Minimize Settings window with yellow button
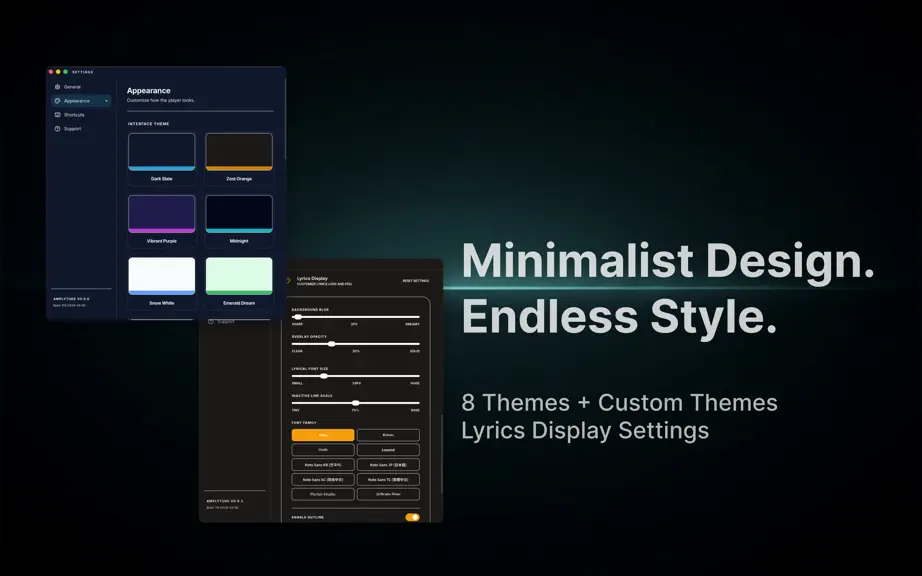The width and height of the screenshot is (922, 576). 58,72
